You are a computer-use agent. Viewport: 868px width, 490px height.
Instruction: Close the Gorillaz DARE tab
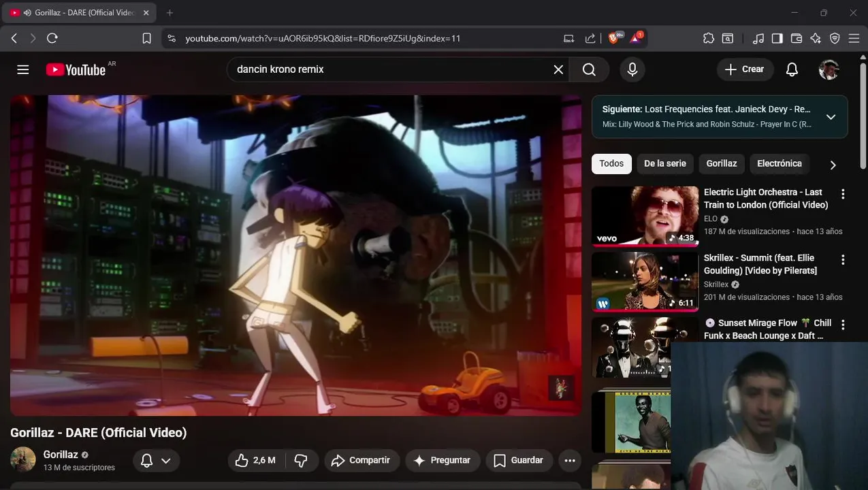point(146,13)
